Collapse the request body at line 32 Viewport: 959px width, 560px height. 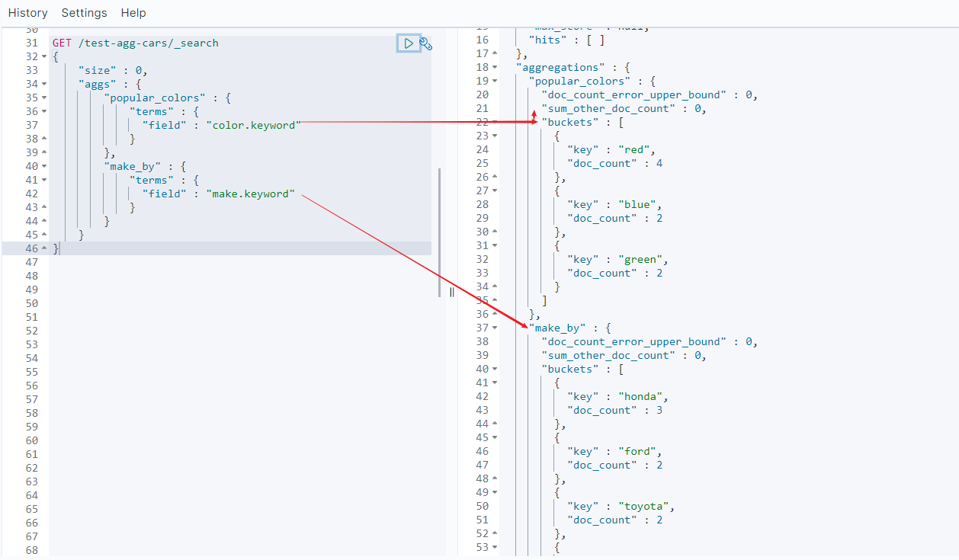[x=43, y=57]
